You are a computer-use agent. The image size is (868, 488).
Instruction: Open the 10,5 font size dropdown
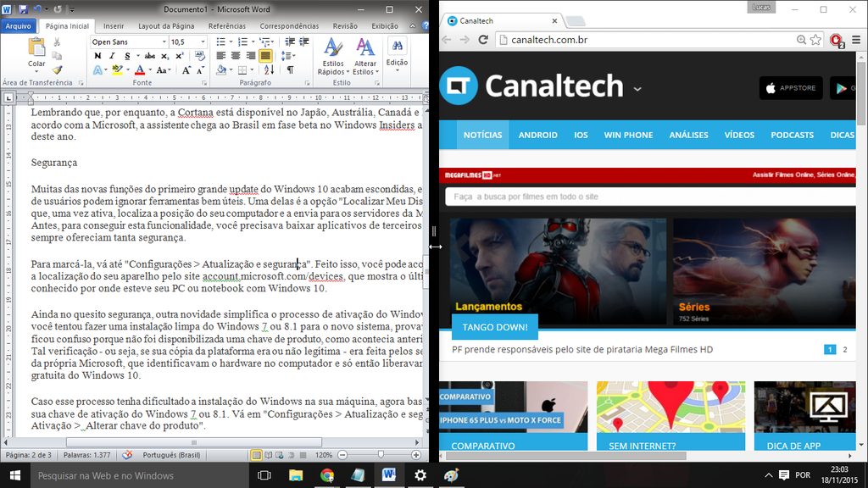(203, 42)
